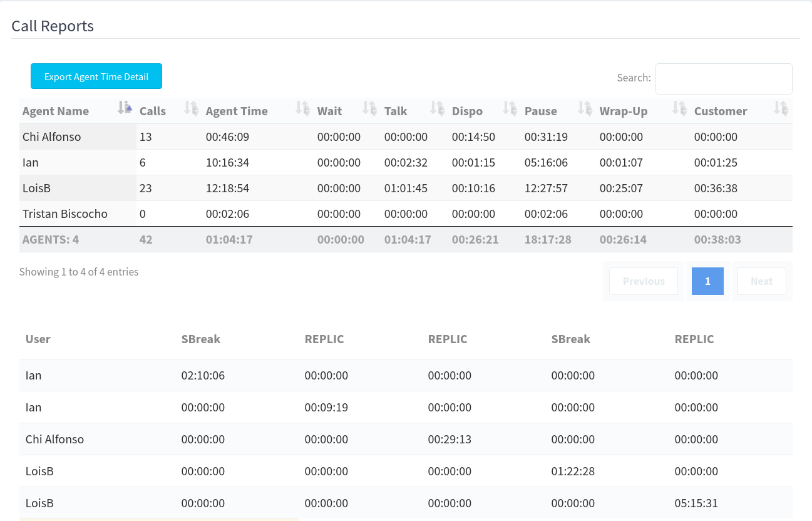Viewport: 812px width, 521px height.
Task: Select LoisB in the agent table
Action: click(x=36, y=188)
